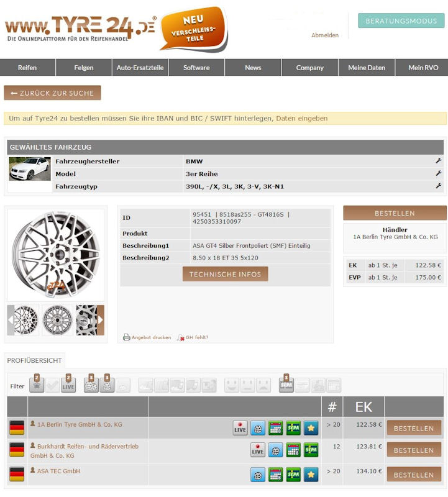Toggle the greyed calendar filter
This screenshot has width=448, height=497.
[334, 385]
